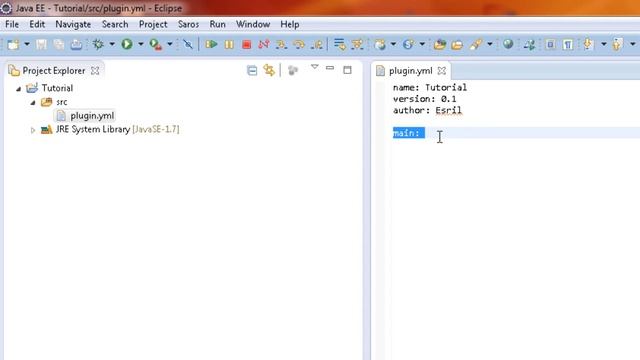Maximize the Project Explorer panel
The image size is (640, 360).
click(x=347, y=70)
